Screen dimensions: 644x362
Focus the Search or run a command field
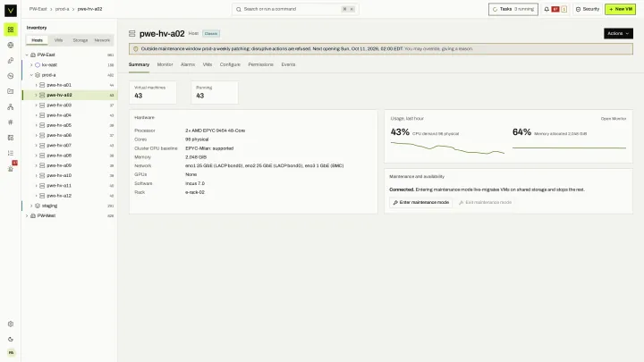[x=295, y=9]
